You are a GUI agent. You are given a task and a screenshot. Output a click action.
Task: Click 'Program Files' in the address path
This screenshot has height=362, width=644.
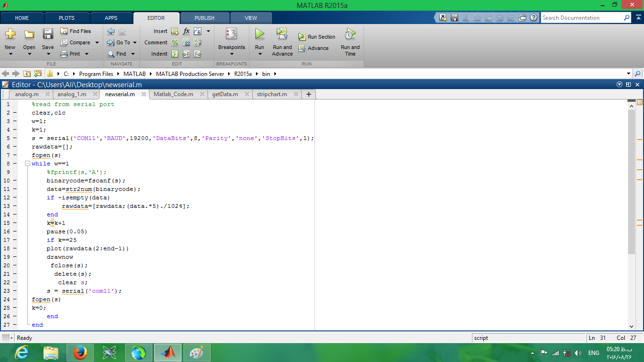pos(96,74)
